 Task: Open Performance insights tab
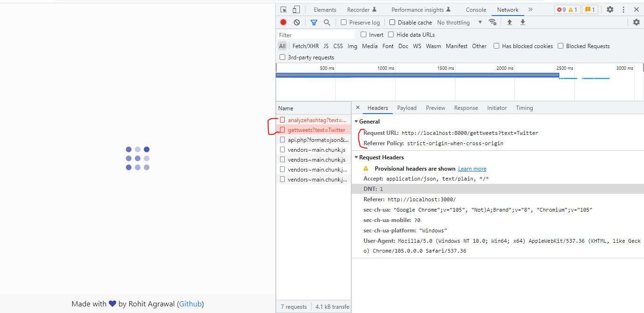pos(421,9)
